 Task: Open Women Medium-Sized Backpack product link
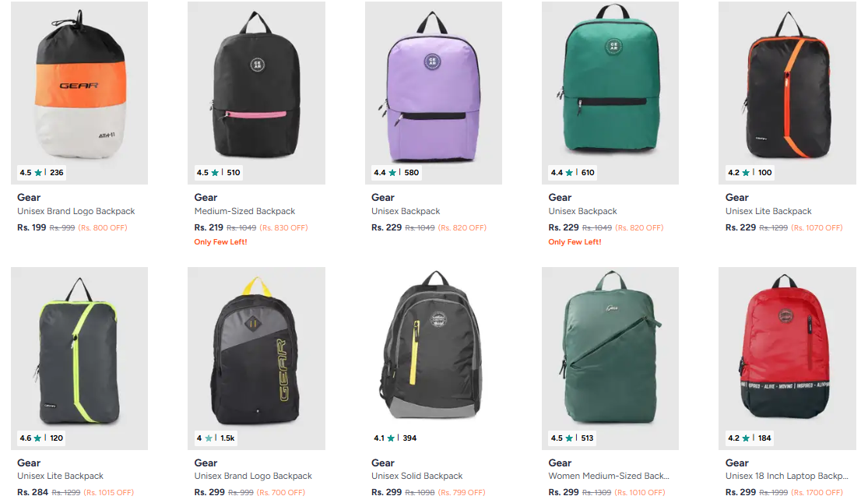tap(609, 476)
